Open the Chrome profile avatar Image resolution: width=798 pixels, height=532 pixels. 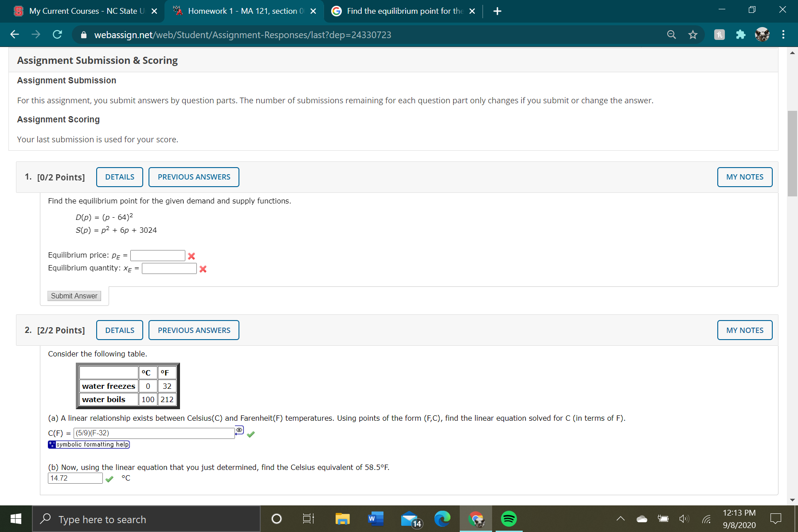[763, 34]
